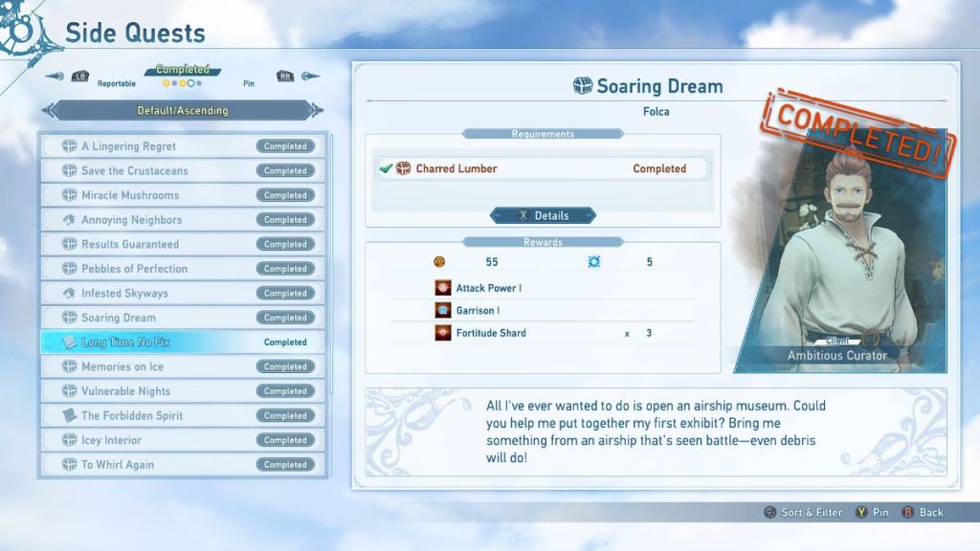Screen dimensions: 980x551
Task: Click Completed badge on Miracle Mushrooms
Action: pos(285,195)
